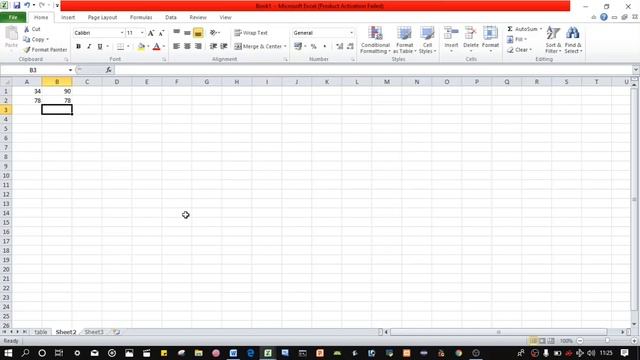The image size is (640, 360).
Task: Align text left
Action: click(x=177, y=47)
